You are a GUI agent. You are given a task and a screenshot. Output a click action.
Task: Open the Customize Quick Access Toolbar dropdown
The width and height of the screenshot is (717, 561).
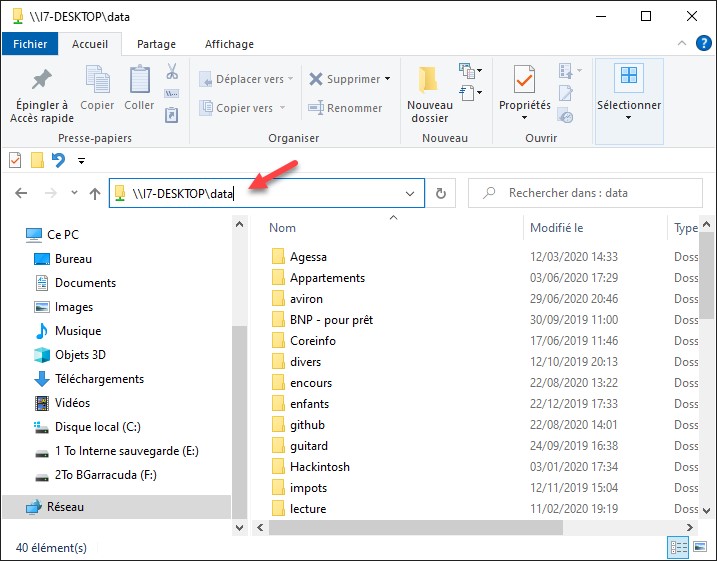click(81, 160)
